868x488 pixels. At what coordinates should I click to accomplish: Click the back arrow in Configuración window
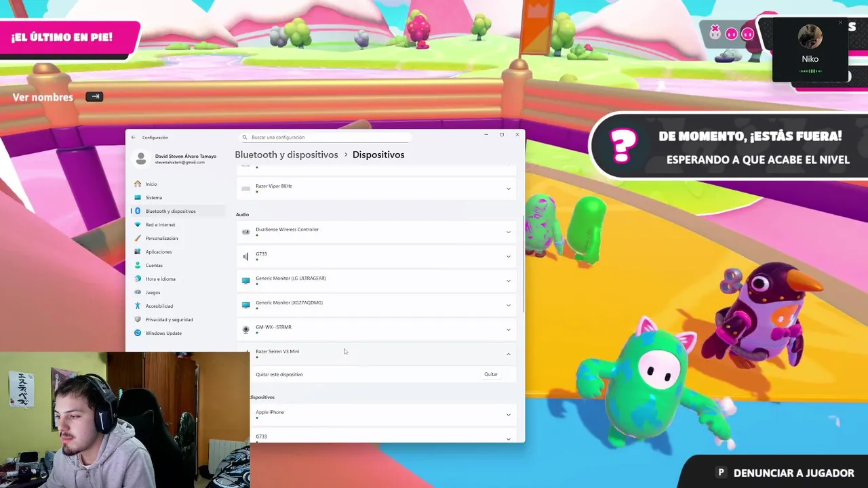[134, 138]
